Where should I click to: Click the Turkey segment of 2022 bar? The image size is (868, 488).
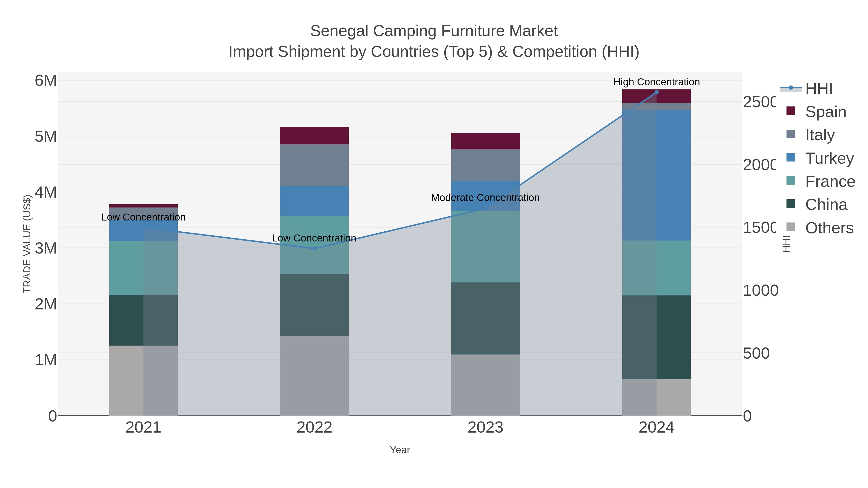pyautogui.click(x=314, y=201)
